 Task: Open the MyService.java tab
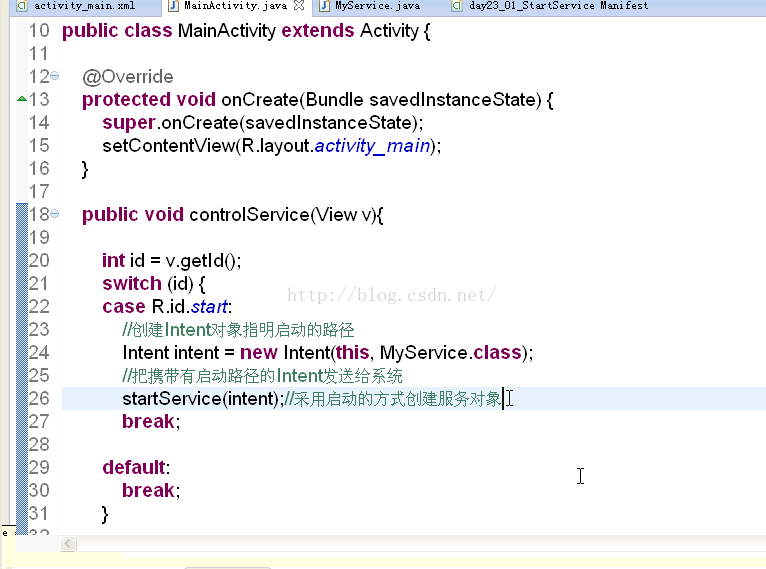coord(377,6)
